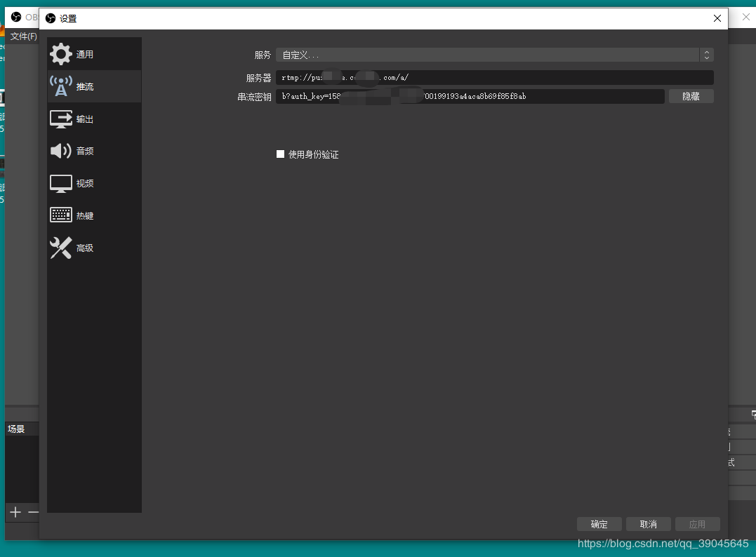The image size is (756, 557).
Task: Click the 服务器 label text
Action: click(258, 78)
